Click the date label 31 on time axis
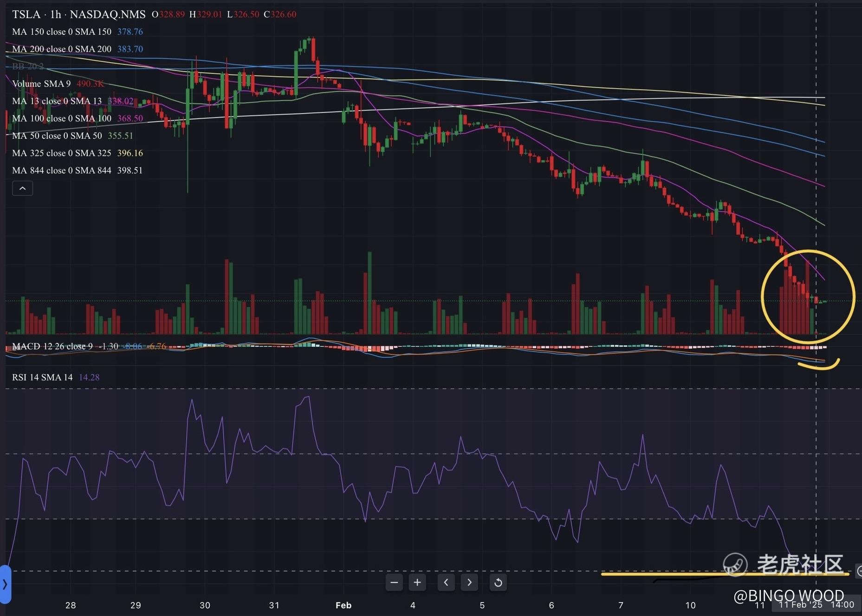This screenshot has width=862, height=616. click(x=274, y=605)
